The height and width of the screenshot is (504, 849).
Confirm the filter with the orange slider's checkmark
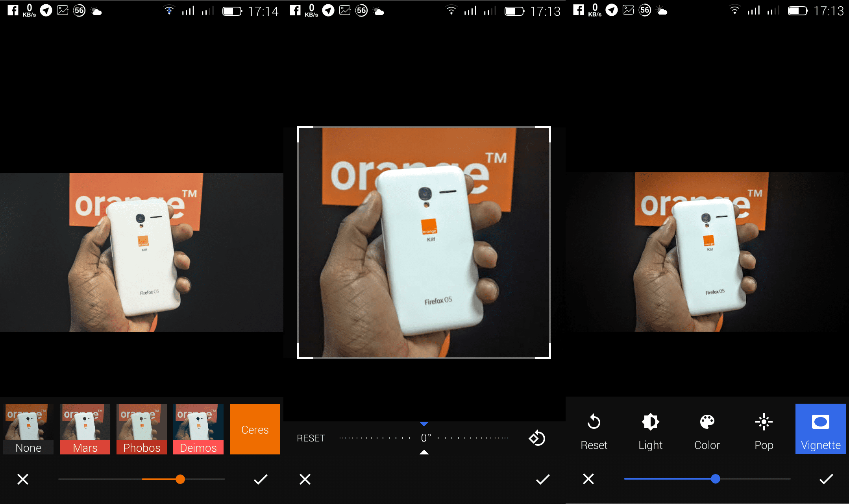pyautogui.click(x=261, y=479)
